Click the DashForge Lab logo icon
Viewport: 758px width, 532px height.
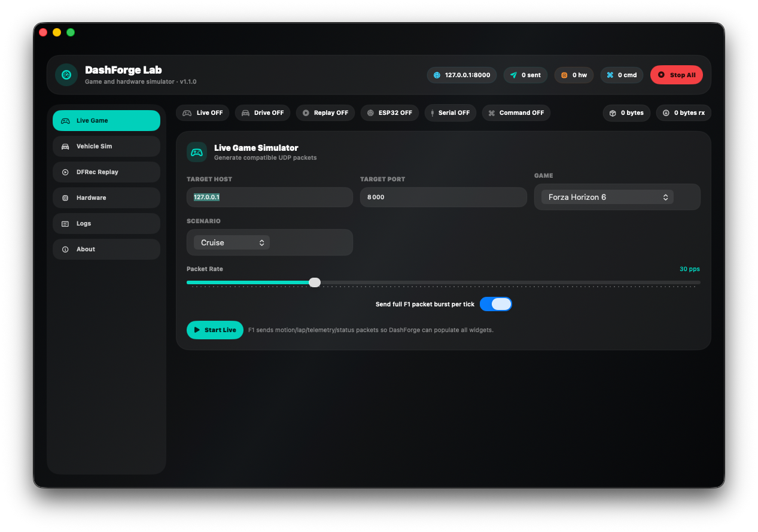coord(66,75)
